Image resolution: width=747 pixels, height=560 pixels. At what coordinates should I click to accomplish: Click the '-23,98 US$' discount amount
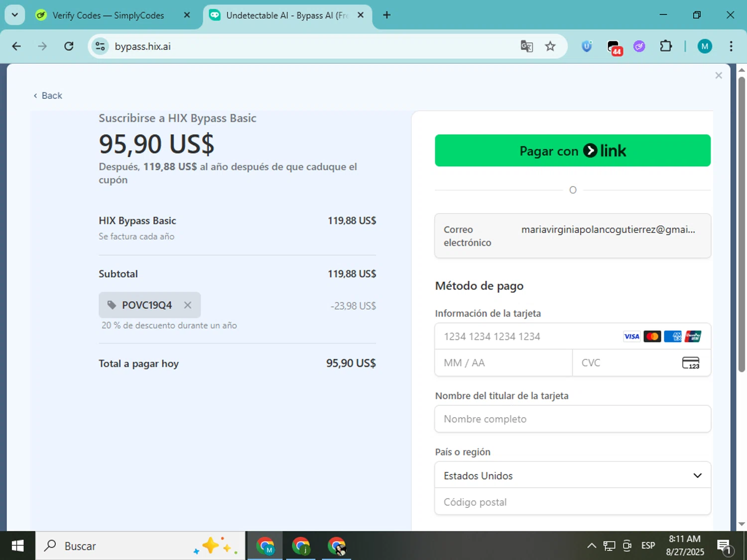click(353, 306)
